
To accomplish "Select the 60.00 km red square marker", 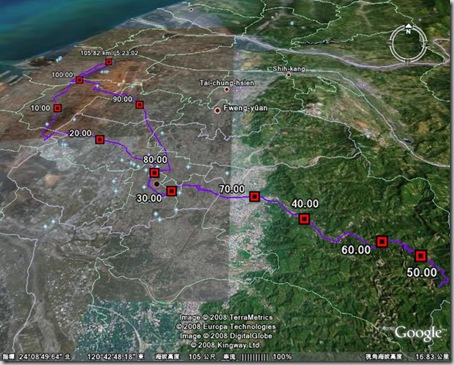I will 382,241.
